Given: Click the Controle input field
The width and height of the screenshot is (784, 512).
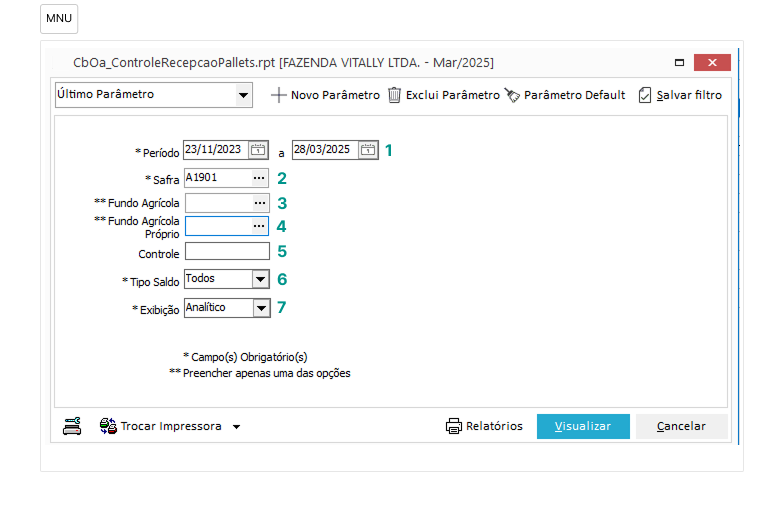Looking at the screenshot, I should pyautogui.click(x=228, y=251).
